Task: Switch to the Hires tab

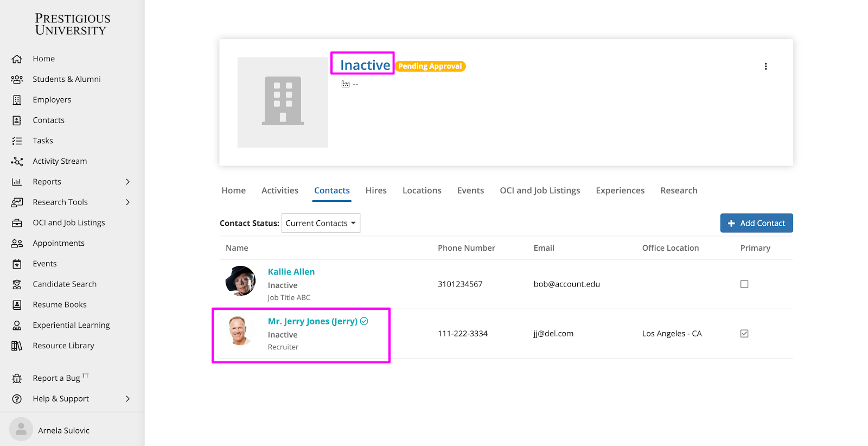Action: tap(376, 190)
